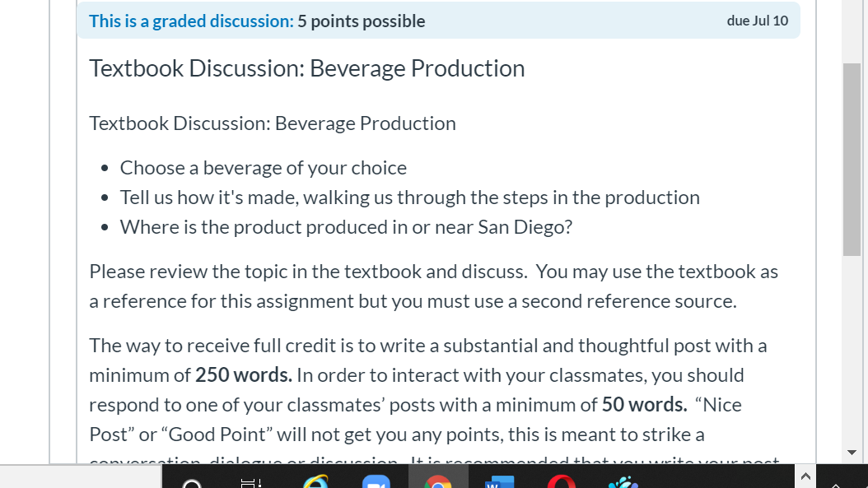868x488 pixels.
Task: Select the '5 points possible' text
Action: (361, 21)
